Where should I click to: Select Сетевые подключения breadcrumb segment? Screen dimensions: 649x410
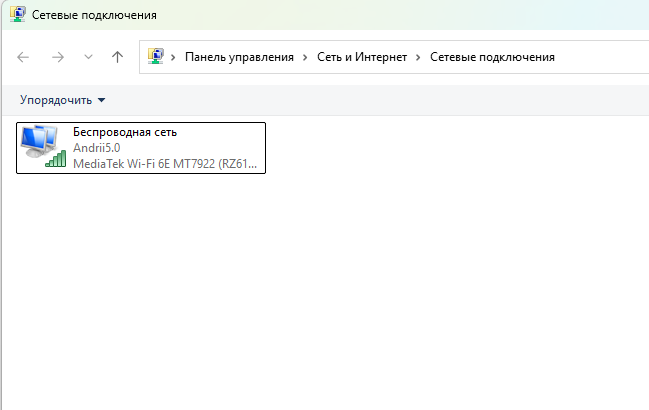(x=492, y=57)
